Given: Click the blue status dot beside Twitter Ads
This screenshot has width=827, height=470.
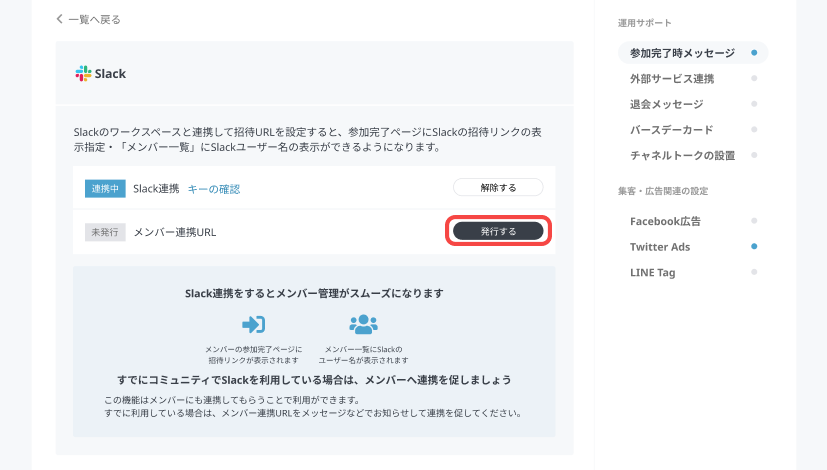Looking at the screenshot, I should pos(754,246).
